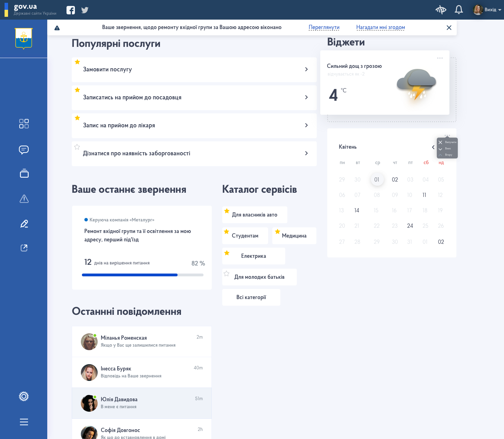Open Для молодих батьків category
Screen dimensions: 504x439
[259, 277]
